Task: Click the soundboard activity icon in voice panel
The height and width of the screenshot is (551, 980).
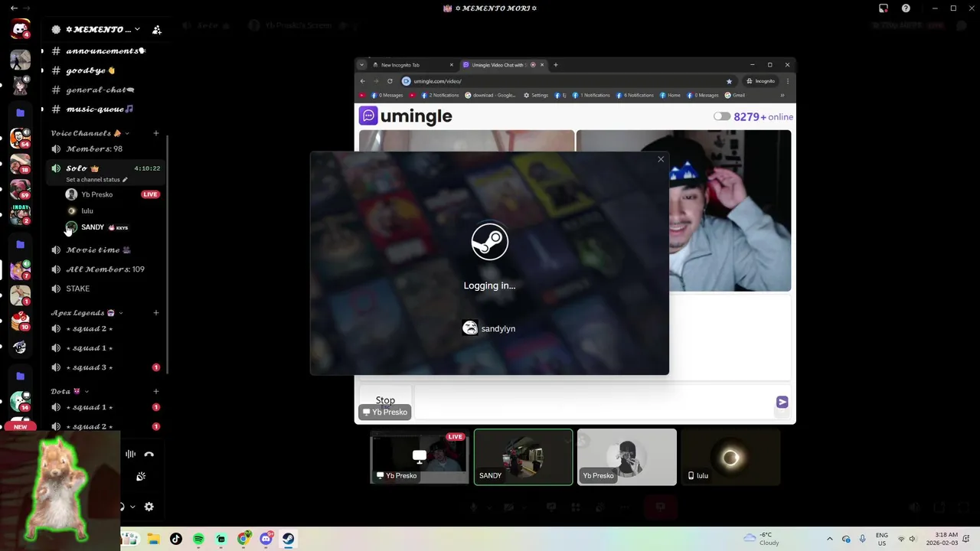Action: [x=141, y=476]
